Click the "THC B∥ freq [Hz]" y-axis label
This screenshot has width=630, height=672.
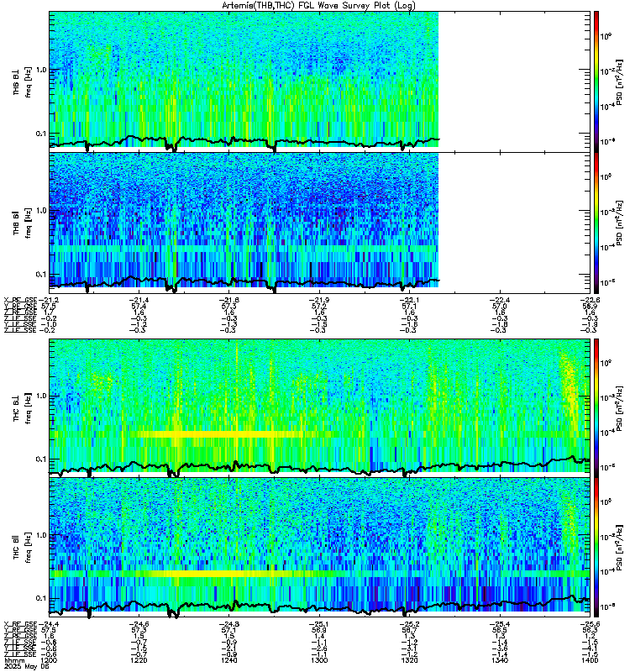tap(23, 548)
